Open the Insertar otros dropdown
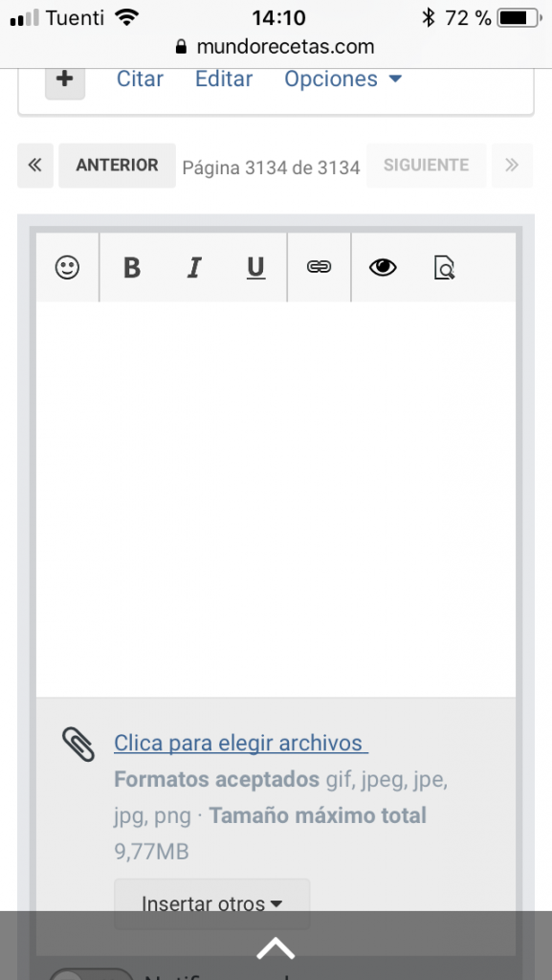Viewport: 552px width, 980px height. [x=212, y=903]
